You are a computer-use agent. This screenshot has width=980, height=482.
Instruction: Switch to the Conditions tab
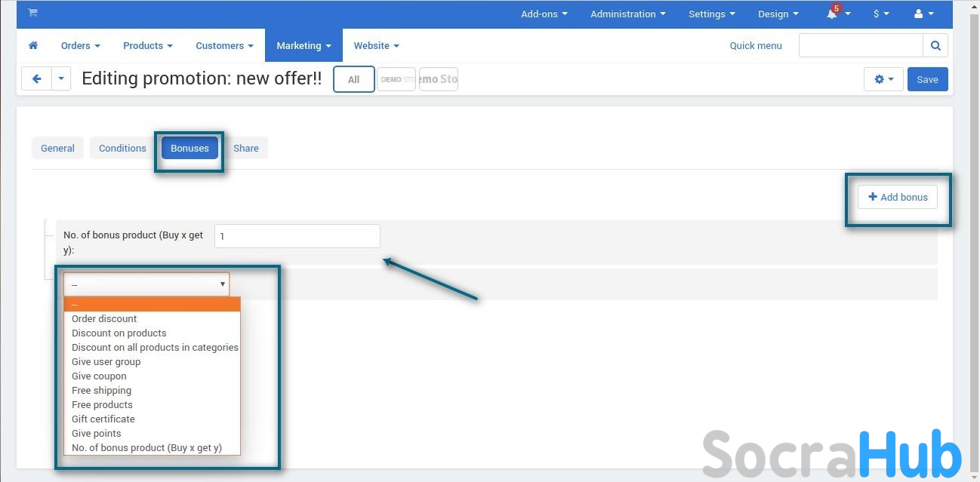(122, 148)
